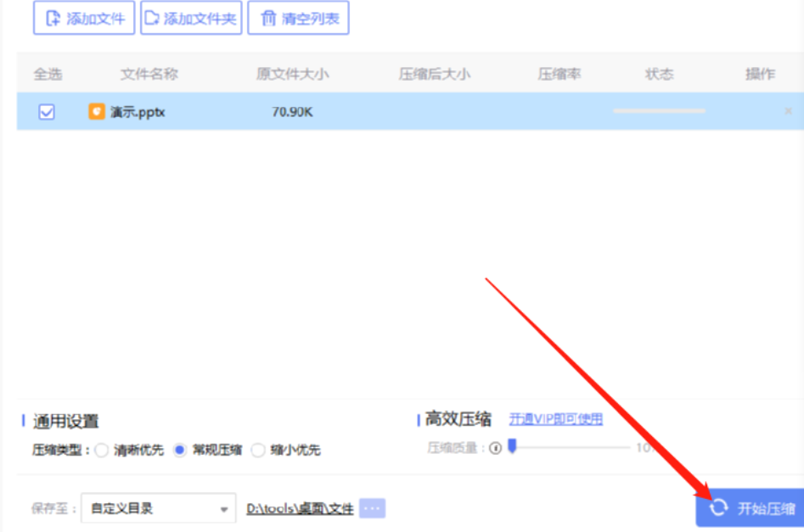Remove 演示.pptx with the row X icon
Screen dimensions: 804x532
(788, 110)
